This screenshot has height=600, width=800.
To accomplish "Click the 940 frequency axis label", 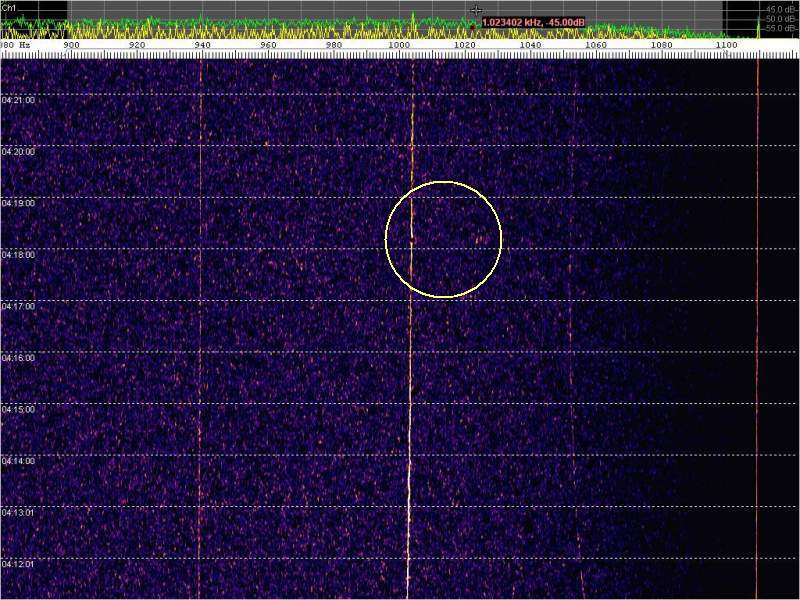I will pos(202,46).
